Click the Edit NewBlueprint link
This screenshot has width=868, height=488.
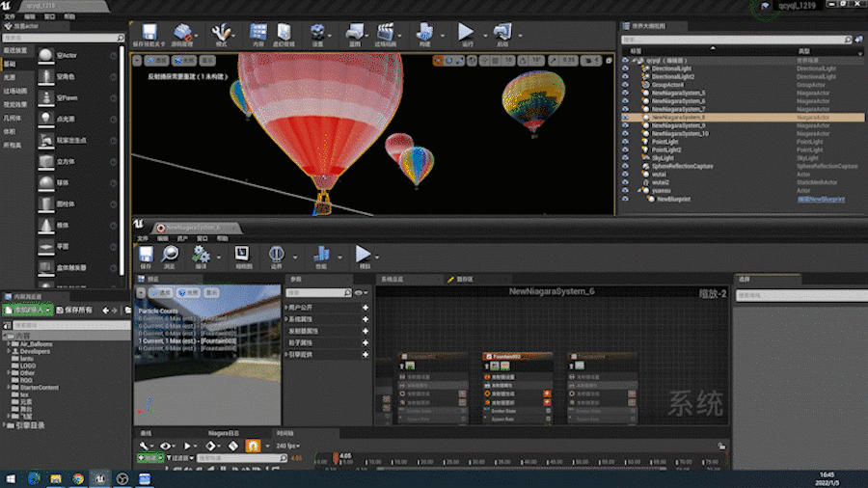point(821,200)
